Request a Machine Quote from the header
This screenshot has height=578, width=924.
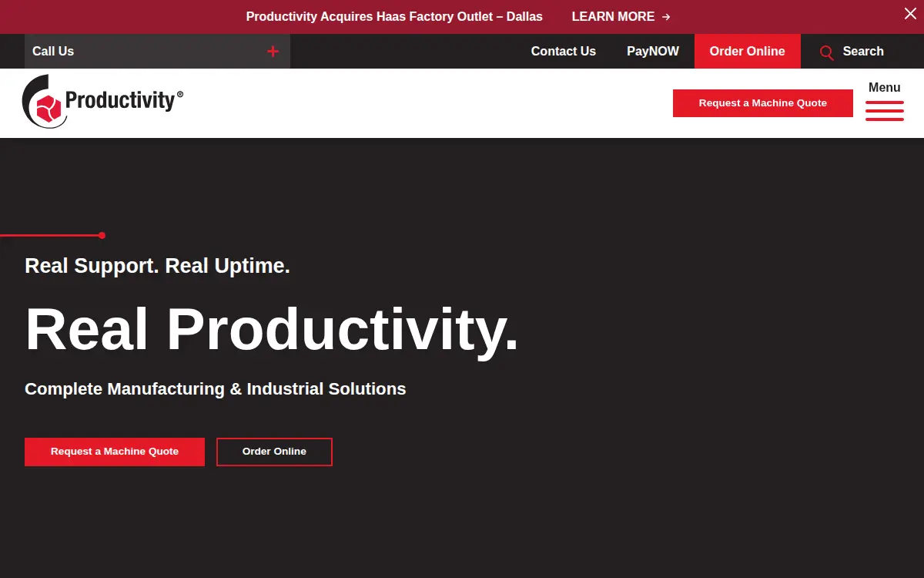pos(763,103)
